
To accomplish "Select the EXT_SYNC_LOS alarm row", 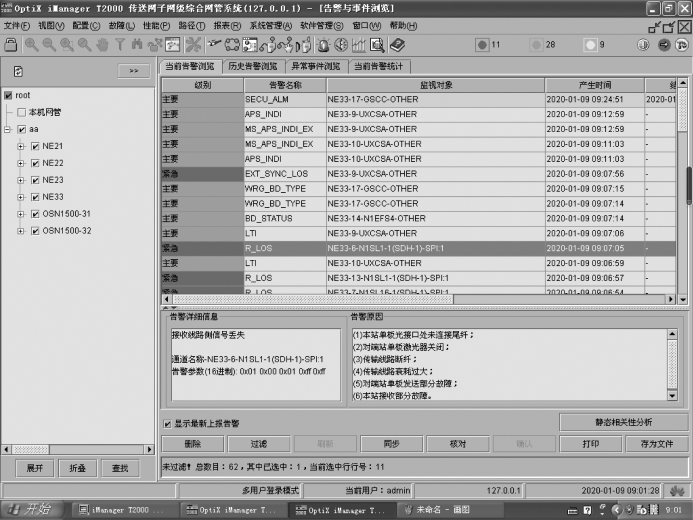I will (x=400, y=173).
